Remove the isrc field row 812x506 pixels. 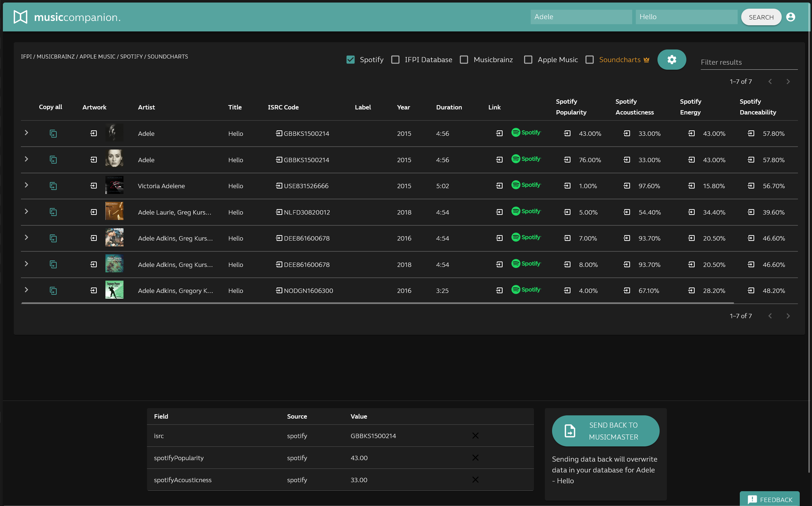[476, 436]
